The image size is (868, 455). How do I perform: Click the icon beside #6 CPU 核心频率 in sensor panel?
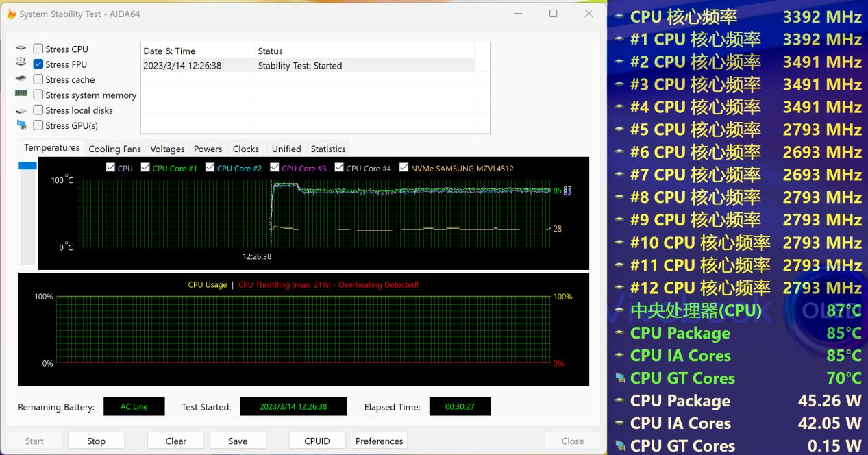tap(619, 153)
